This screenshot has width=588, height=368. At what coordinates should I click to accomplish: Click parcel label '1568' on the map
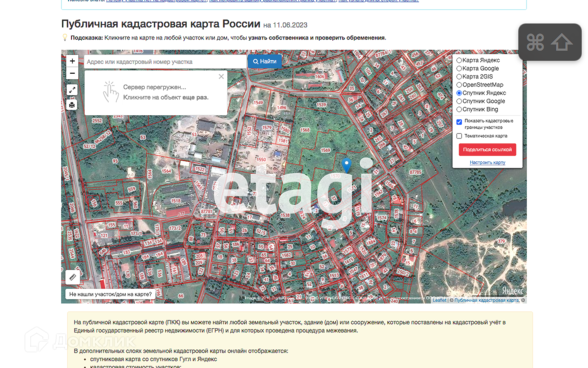point(305,130)
